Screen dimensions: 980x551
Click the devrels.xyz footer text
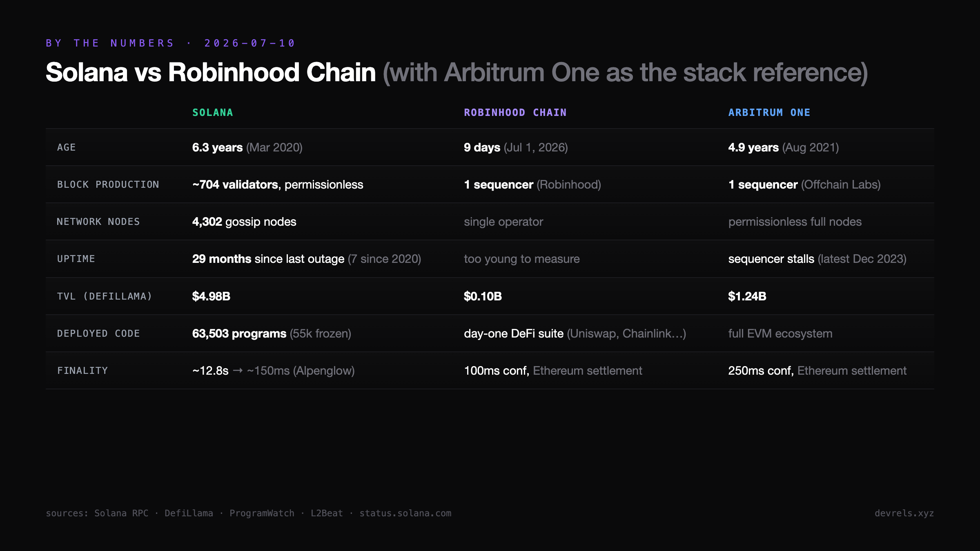[904, 513]
